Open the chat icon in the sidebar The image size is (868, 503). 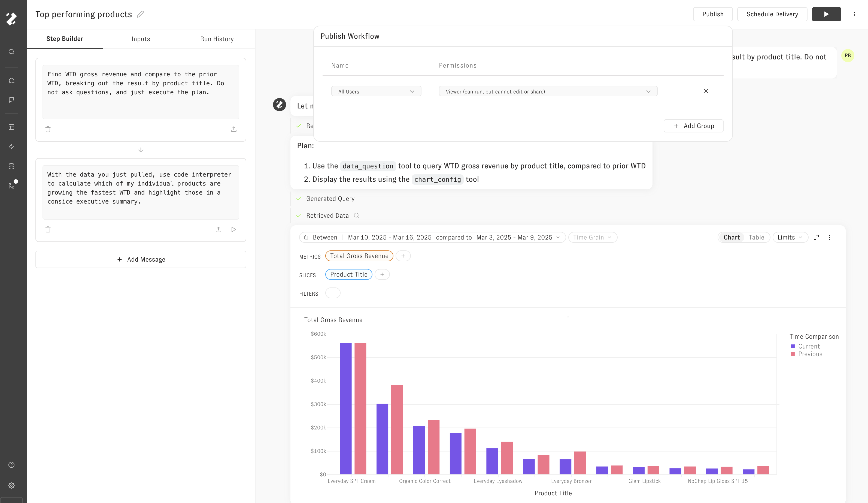point(11,81)
